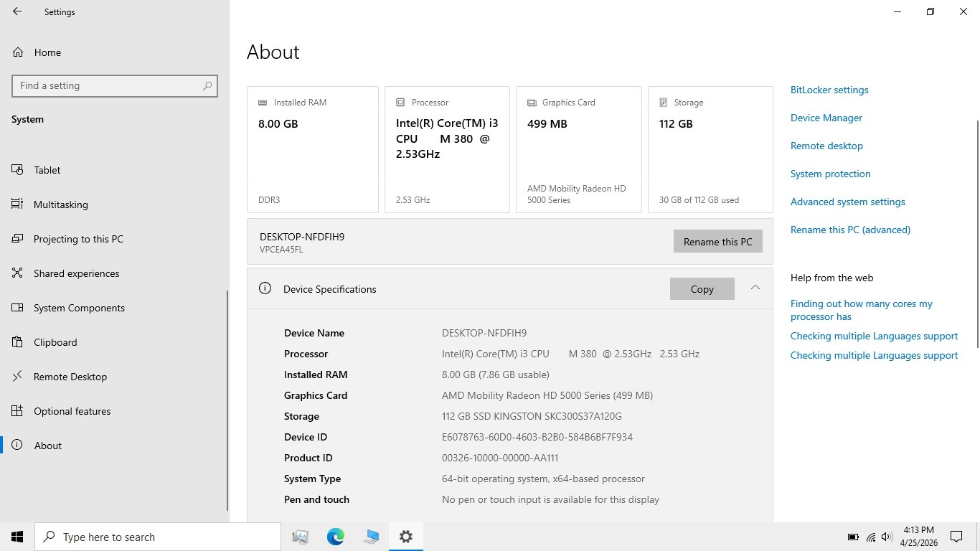
Task: Click the Remote Desktop icon in sidebar
Action: point(17,377)
